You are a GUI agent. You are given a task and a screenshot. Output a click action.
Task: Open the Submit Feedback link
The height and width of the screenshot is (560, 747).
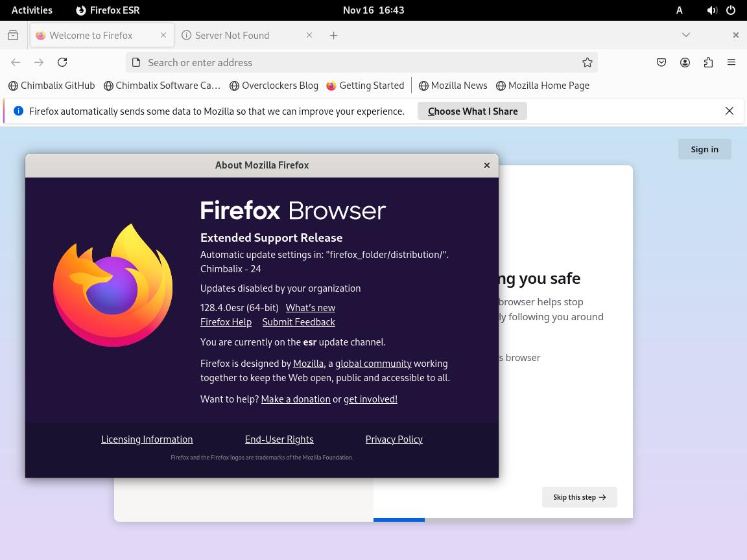pyautogui.click(x=299, y=322)
